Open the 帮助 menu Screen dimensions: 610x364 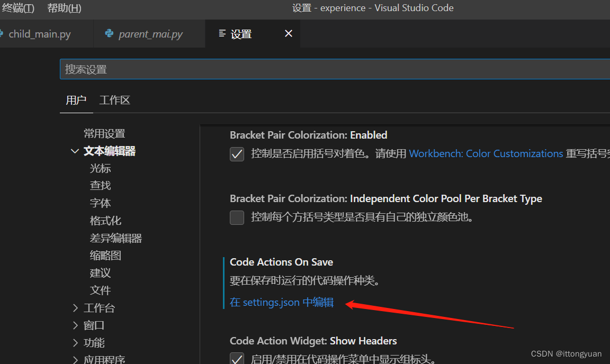click(64, 8)
